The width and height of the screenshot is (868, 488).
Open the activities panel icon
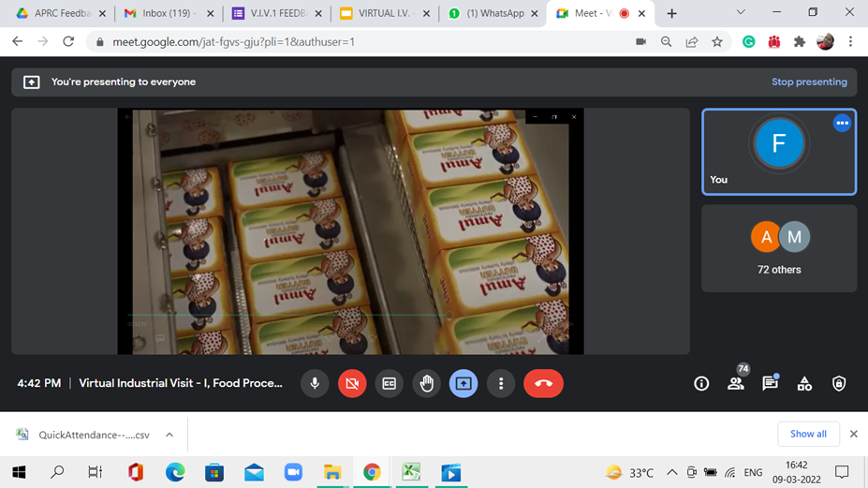804,383
